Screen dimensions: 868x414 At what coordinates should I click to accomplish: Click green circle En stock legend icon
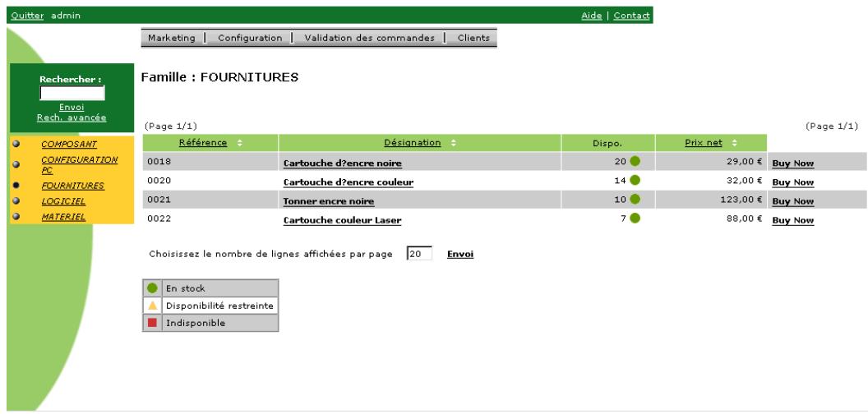tap(152, 288)
